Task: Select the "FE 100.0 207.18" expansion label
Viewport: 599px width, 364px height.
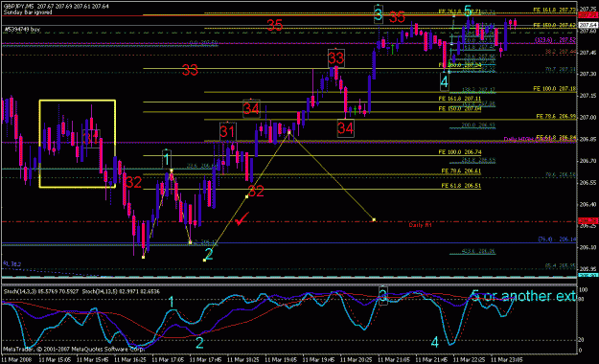Action: (555, 89)
